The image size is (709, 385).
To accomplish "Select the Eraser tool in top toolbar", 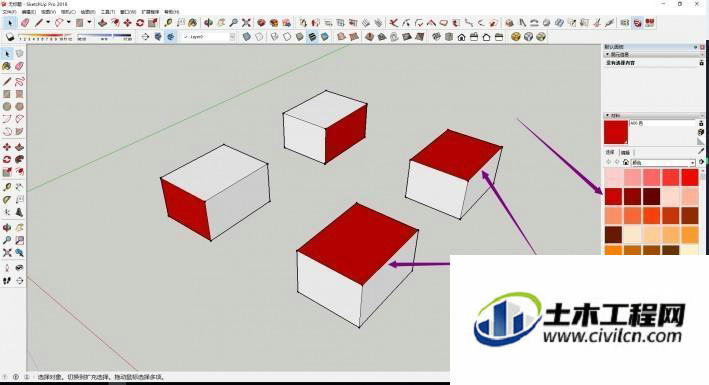I will 25,23.
